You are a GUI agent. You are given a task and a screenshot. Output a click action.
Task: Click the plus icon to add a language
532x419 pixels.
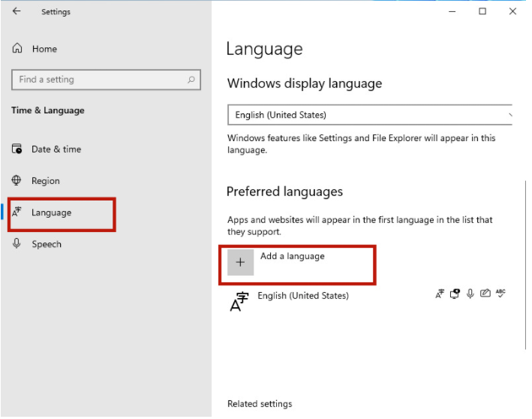point(240,262)
